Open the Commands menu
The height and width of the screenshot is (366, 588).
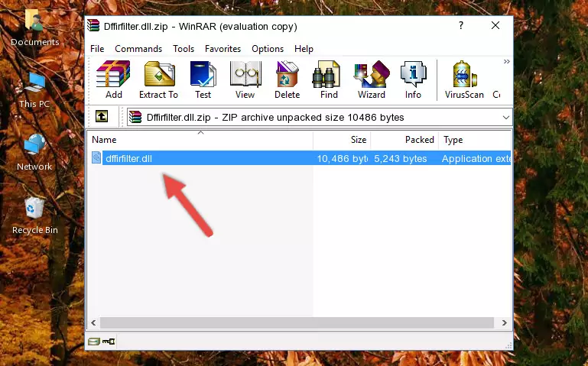(138, 49)
